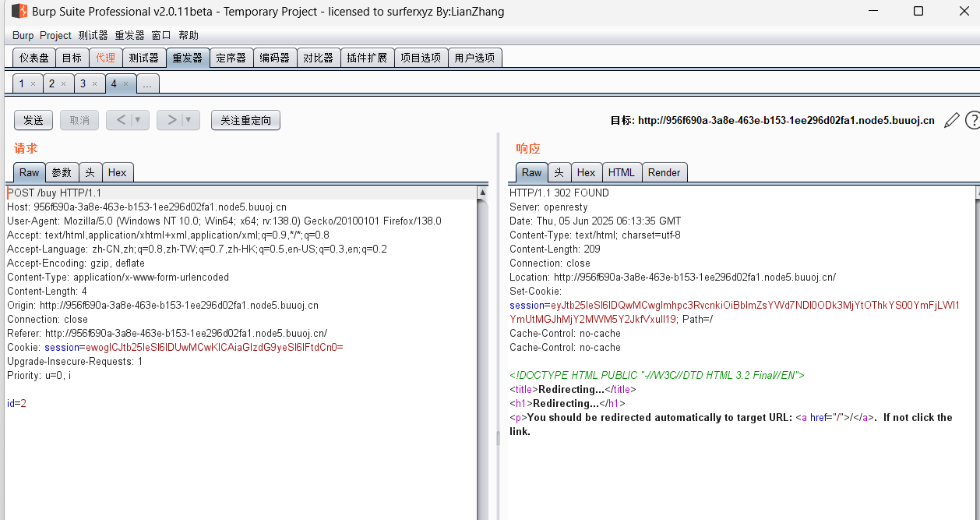Open the request 头 headers tab
980x520 pixels.
90,172
